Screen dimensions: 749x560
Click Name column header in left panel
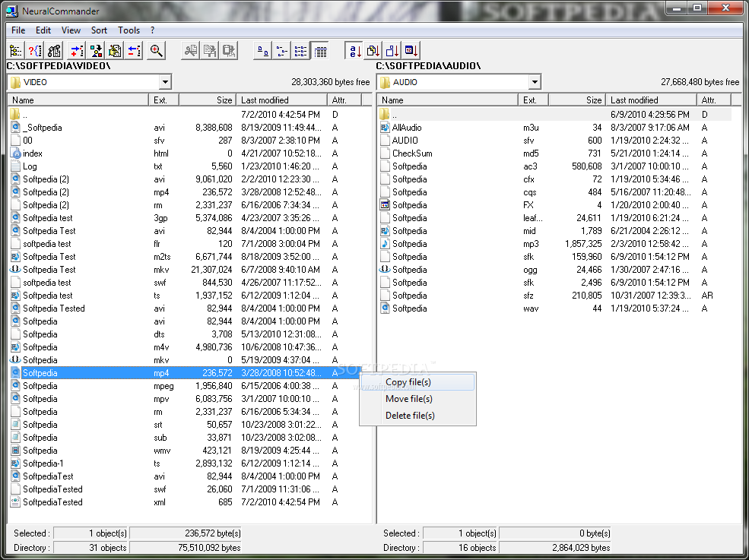78,100
